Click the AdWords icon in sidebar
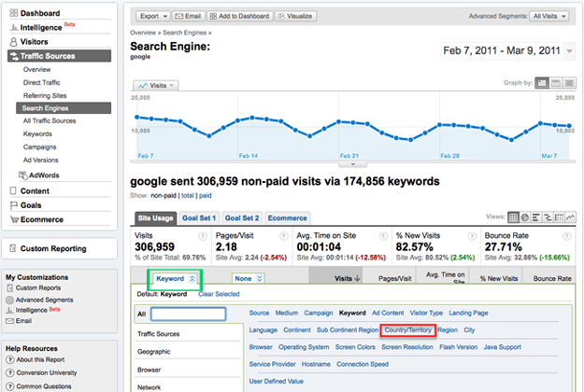The width and height of the screenshot is (584, 392). pos(23,175)
